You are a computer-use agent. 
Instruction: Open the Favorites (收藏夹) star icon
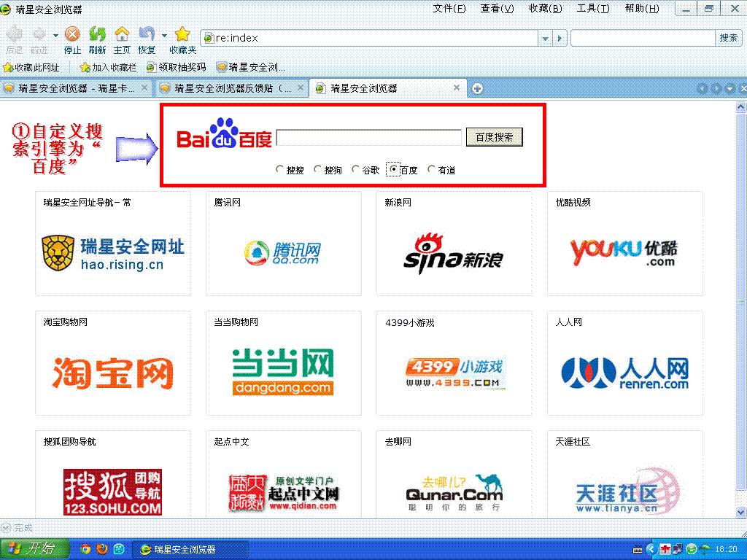[182, 34]
